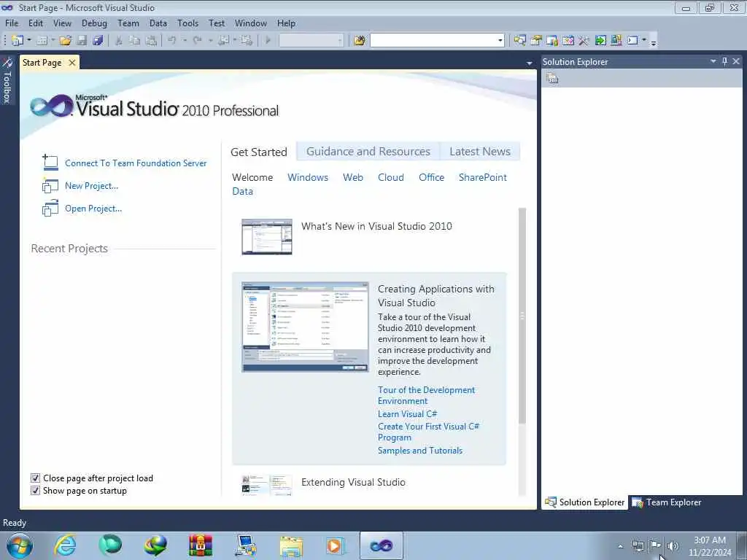Click the Redo arrow icon
This screenshot has width=747, height=560.
click(197, 41)
